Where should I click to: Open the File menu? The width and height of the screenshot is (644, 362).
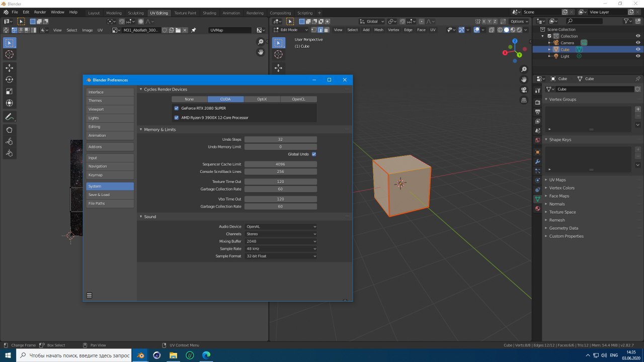(15, 12)
